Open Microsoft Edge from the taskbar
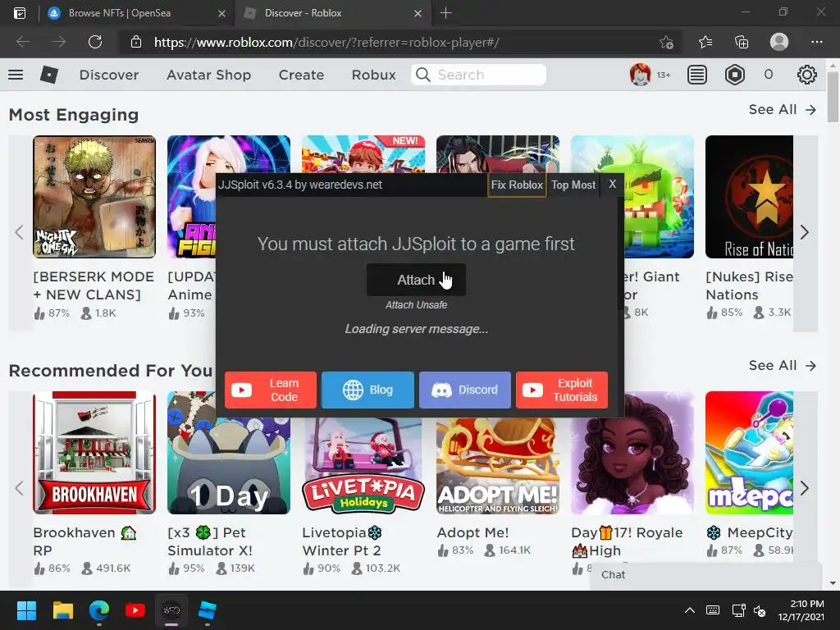 (99, 610)
